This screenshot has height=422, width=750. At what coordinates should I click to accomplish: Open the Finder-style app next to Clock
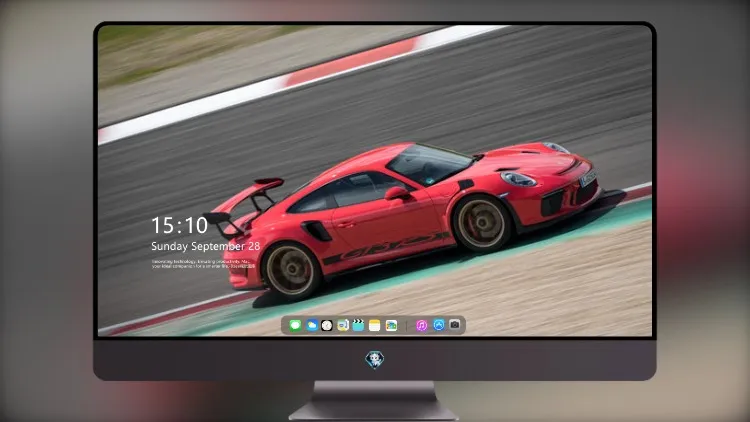point(342,326)
